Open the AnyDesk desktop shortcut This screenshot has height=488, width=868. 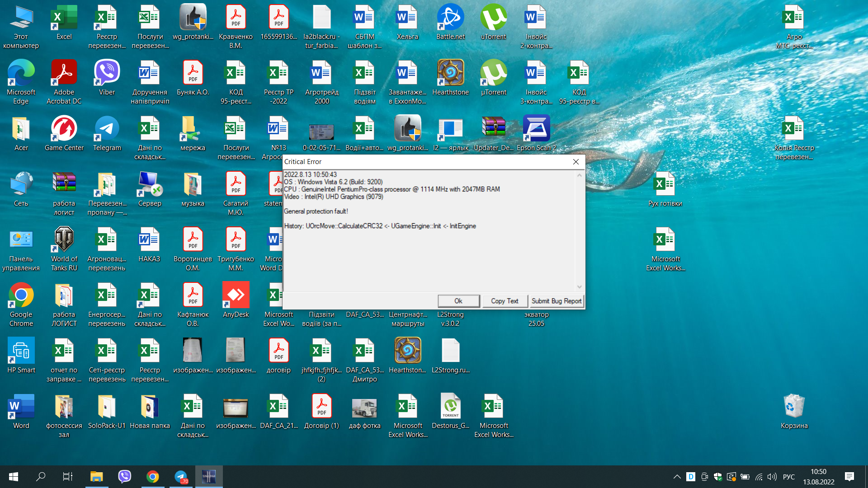236,296
